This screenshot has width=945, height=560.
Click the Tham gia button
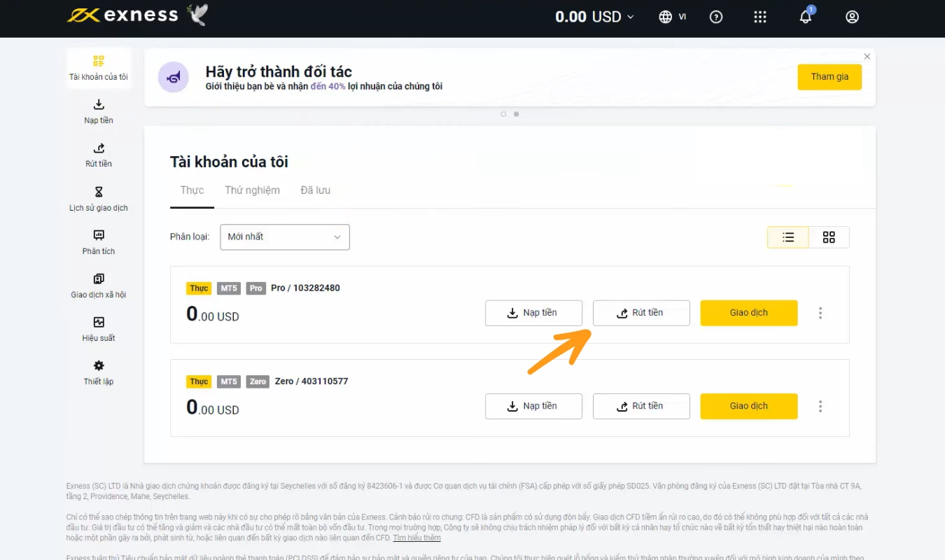coord(829,77)
